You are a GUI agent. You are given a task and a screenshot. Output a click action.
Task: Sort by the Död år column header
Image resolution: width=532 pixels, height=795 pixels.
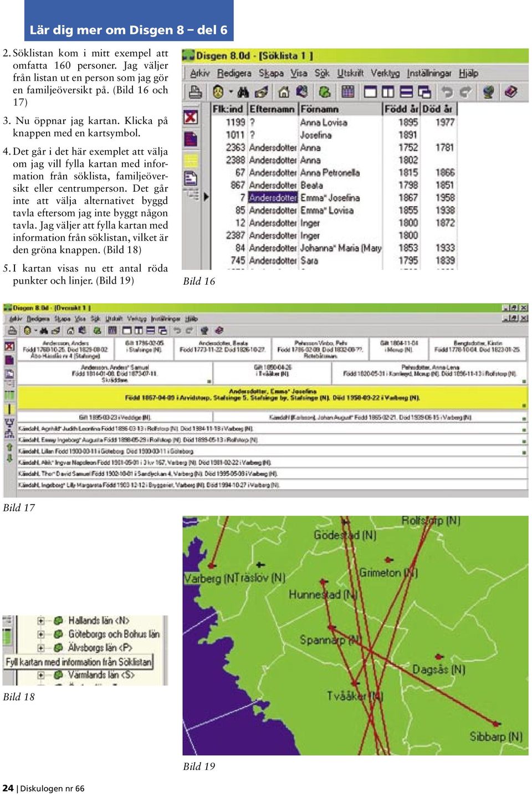point(438,109)
